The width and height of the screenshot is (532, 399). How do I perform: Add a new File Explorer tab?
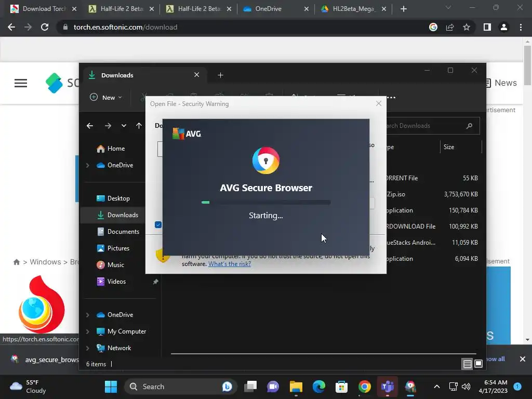pyautogui.click(x=220, y=75)
